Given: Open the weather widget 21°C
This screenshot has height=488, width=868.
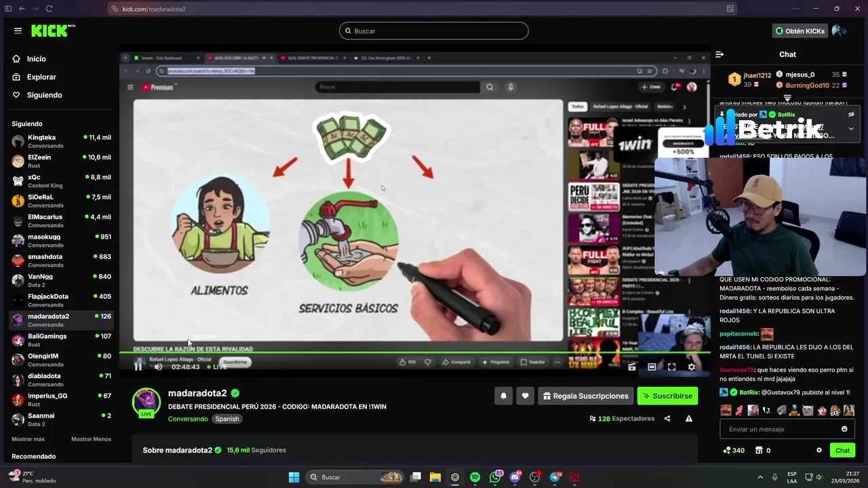Looking at the screenshot, I should [x=32, y=477].
